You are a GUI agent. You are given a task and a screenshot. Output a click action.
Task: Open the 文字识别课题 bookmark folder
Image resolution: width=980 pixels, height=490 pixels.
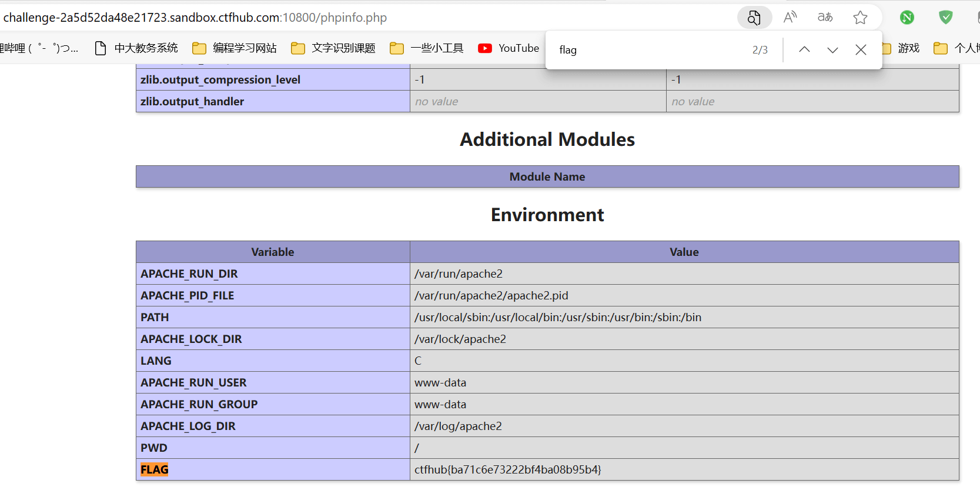(x=333, y=48)
